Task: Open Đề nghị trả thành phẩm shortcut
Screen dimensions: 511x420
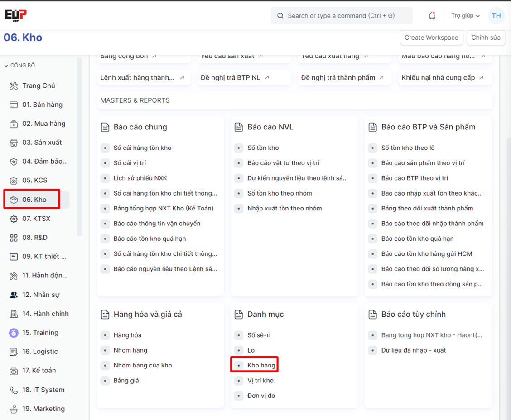Action: point(338,78)
